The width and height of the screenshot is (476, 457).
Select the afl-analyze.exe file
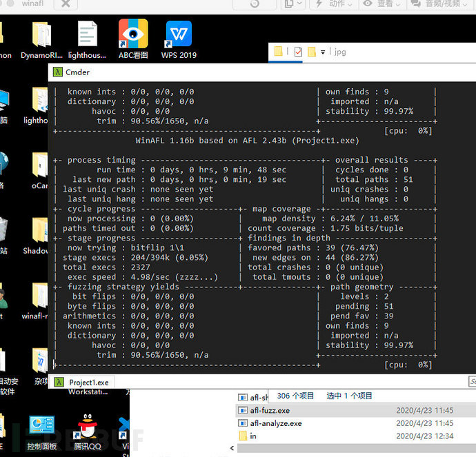tap(275, 423)
